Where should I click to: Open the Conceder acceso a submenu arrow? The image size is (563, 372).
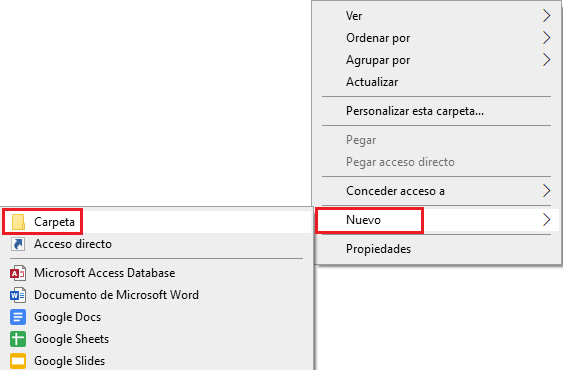point(546,191)
